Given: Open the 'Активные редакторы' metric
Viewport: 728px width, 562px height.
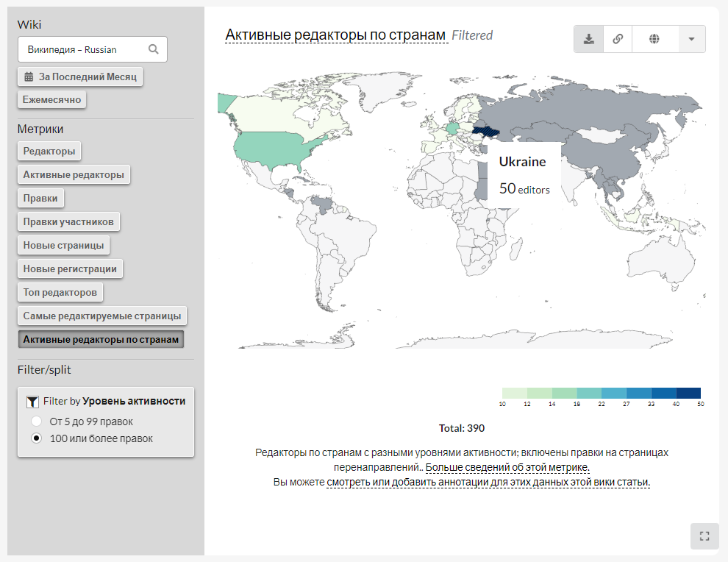Looking at the screenshot, I should tap(74, 174).
